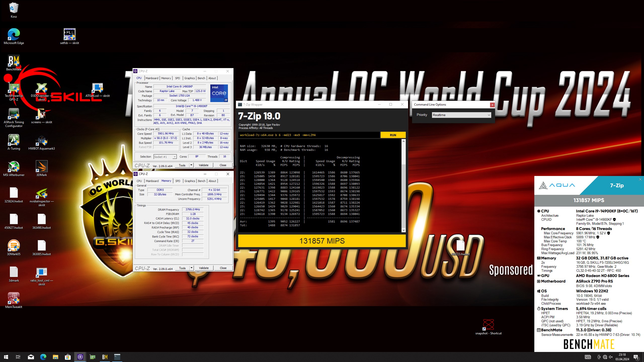
Task: Open the setfsb shortcut icon
Action: pyautogui.click(x=69, y=36)
